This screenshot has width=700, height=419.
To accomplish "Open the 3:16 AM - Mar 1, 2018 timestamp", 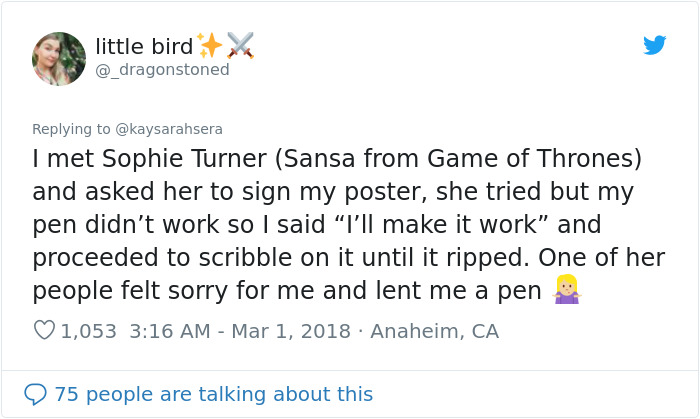I will 240,331.
